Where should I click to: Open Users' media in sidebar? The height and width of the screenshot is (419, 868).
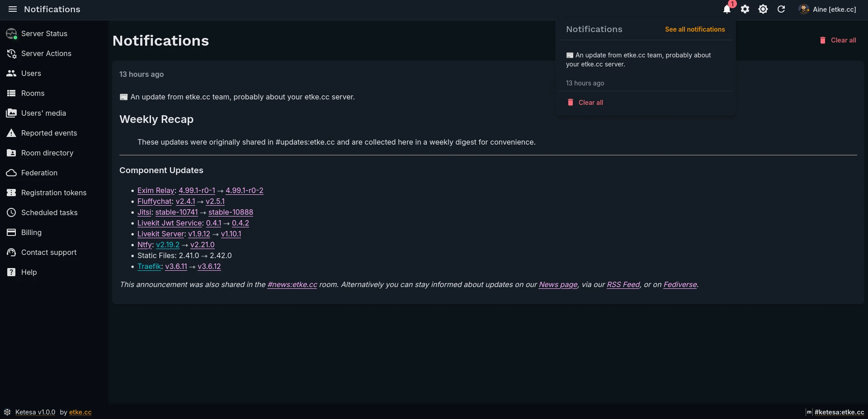[x=54, y=113]
